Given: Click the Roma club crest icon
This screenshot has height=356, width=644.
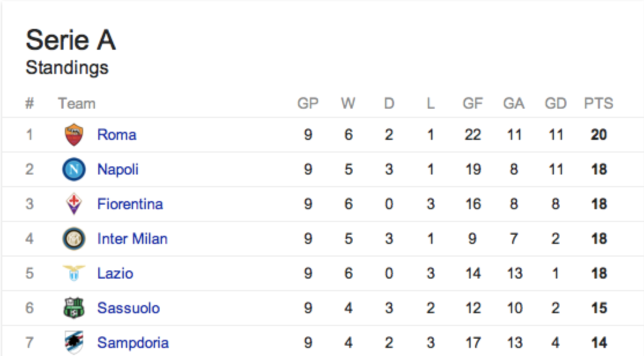Looking at the screenshot, I should [74, 135].
